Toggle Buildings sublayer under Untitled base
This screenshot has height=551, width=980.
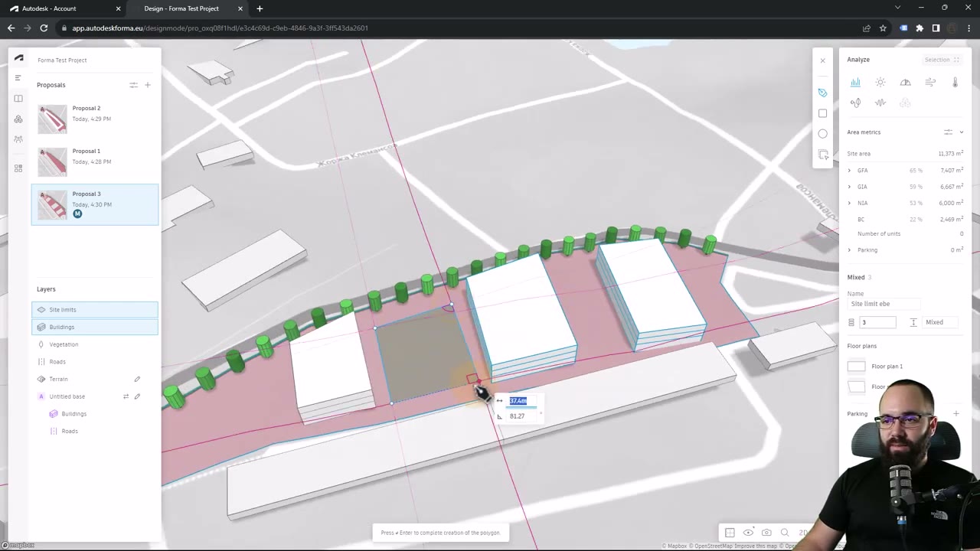tap(95, 414)
